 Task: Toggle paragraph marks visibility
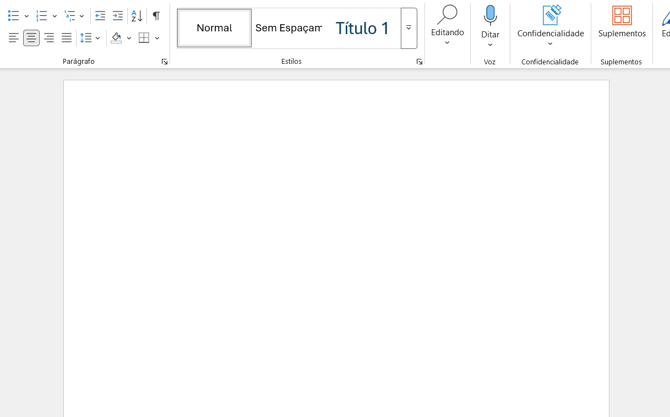tap(156, 16)
